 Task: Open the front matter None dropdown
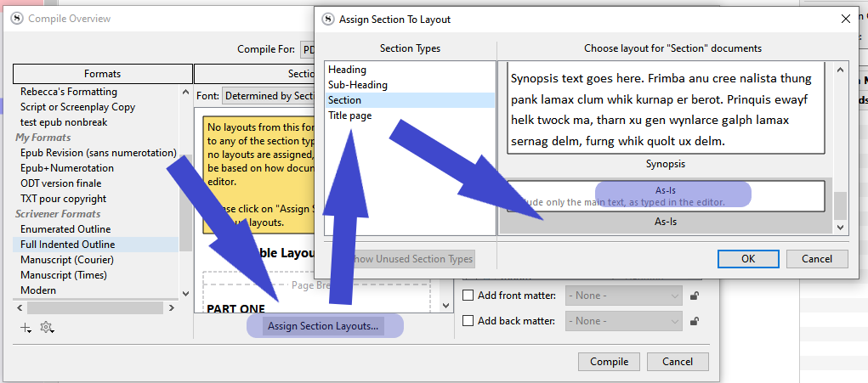(x=623, y=296)
